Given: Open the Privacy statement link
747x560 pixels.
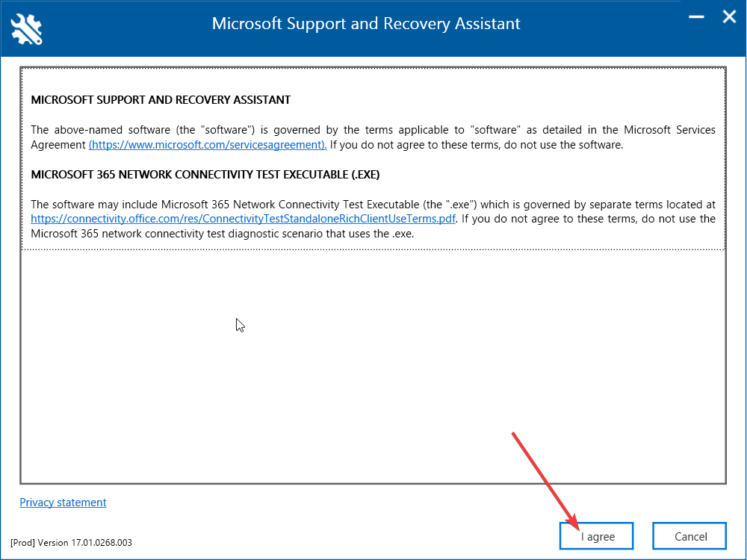Looking at the screenshot, I should point(63,502).
